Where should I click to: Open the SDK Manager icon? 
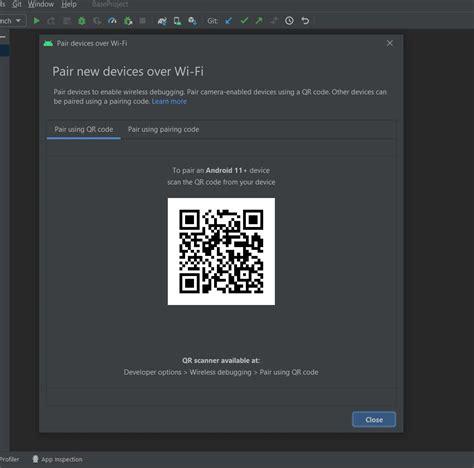[192, 21]
